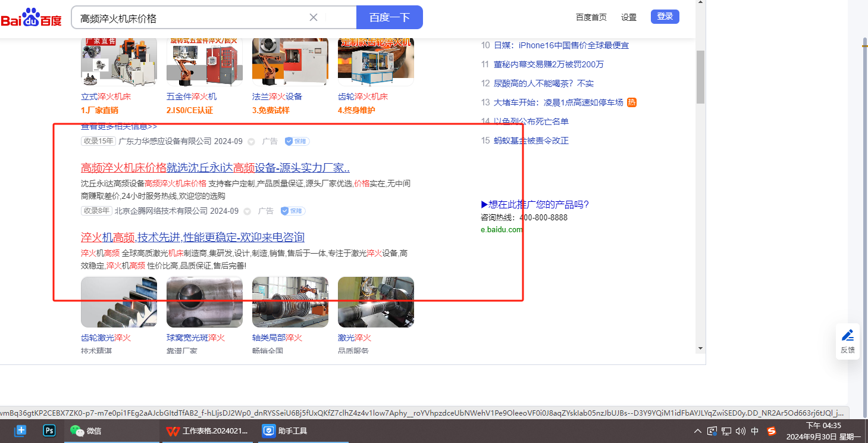Click the 反馈 feedback pencil icon
Viewport: 868px width, 443px height.
848,335
